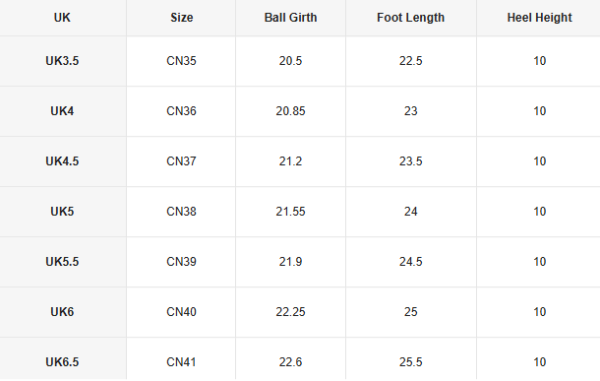
Task: Select the Heel Height column header
Action: tap(540, 18)
